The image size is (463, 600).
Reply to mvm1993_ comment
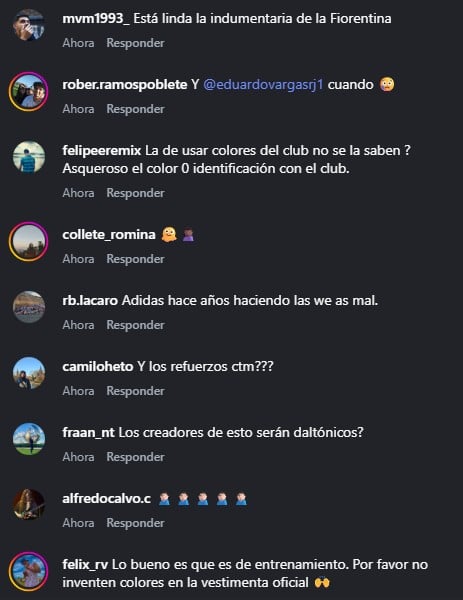click(x=135, y=43)
